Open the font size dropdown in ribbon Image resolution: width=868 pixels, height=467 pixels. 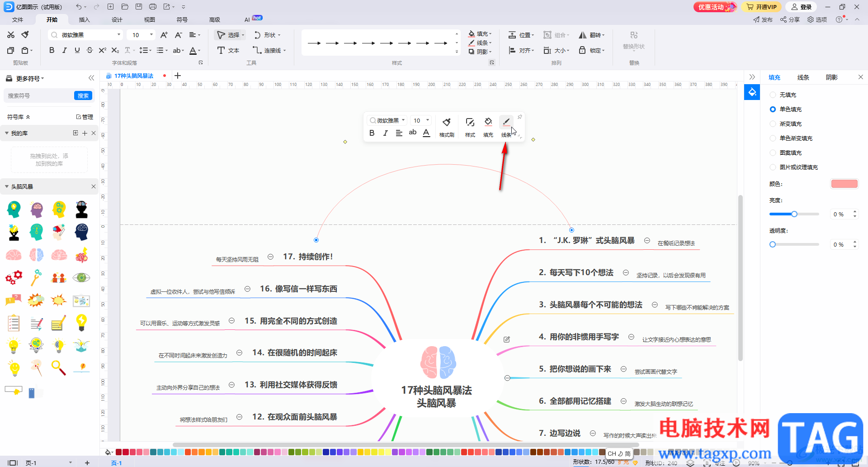coord(151,35)
